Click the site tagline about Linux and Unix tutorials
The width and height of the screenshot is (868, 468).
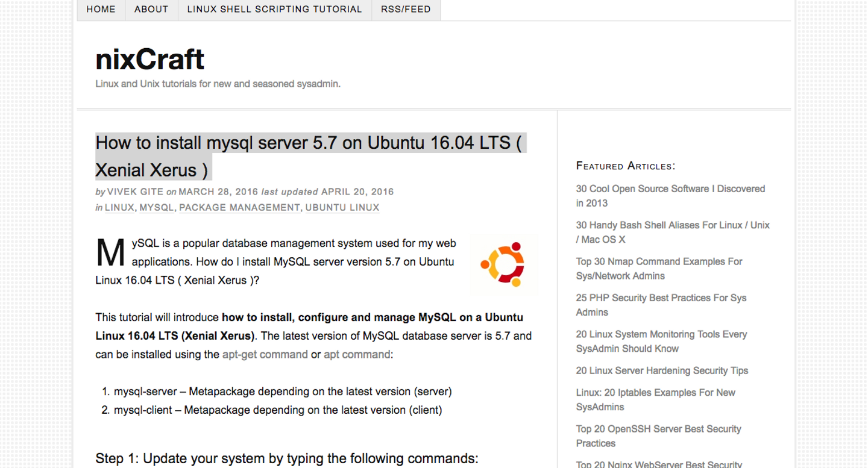tap(218, 84)
